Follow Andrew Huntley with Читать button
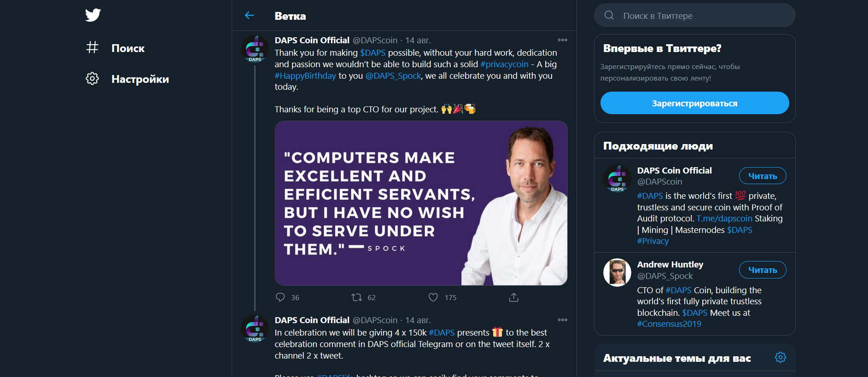The image size is (868, 377). [763, 270]
